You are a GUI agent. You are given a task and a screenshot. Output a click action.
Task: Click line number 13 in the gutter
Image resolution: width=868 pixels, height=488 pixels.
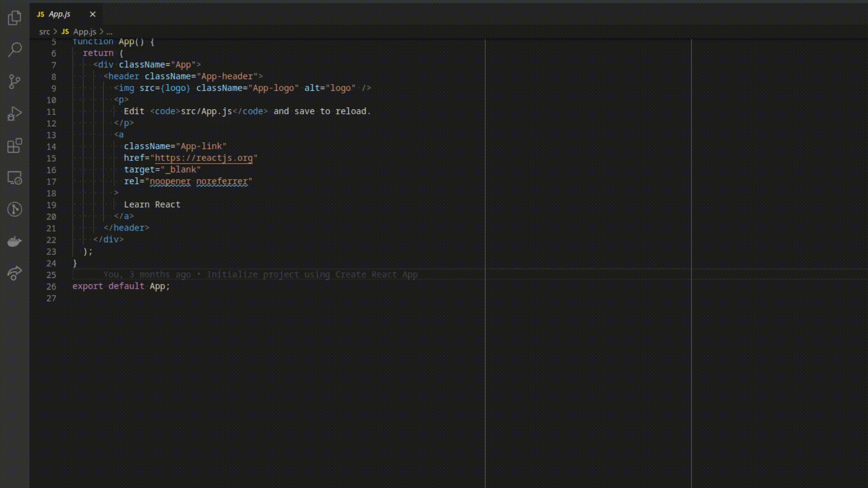click(51, 135)
